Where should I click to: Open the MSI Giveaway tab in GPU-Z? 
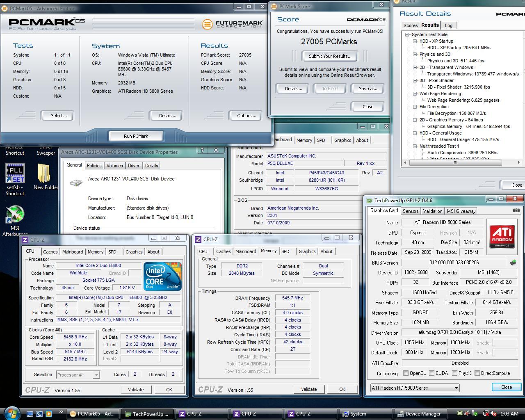pyautogui.click(x=461, y=211)
